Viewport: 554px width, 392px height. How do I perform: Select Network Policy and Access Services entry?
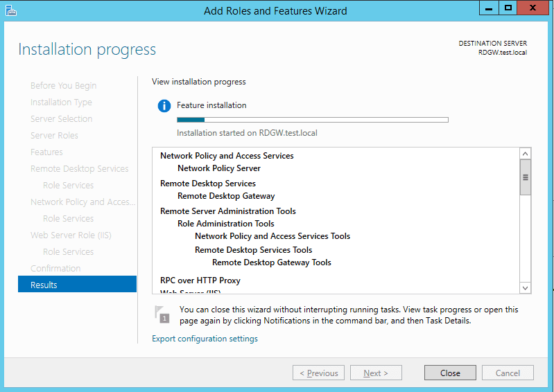[x=227, y=156]
